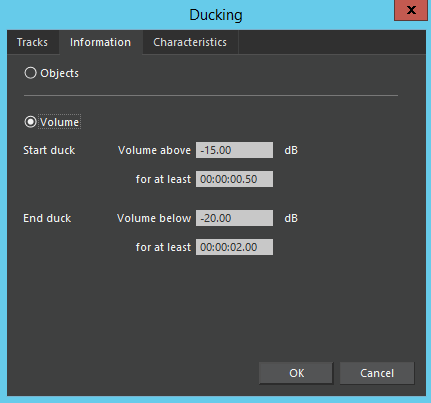The image size is (431, 403).
Task: Confirm ducking settings with OK
Action: click(296, 373)
